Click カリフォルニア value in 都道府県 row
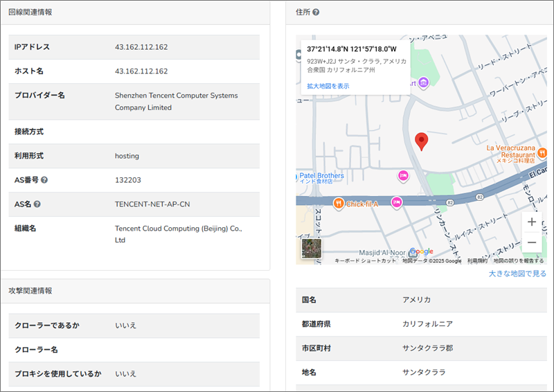Viewport: 554px width, 392px height. 427,323
